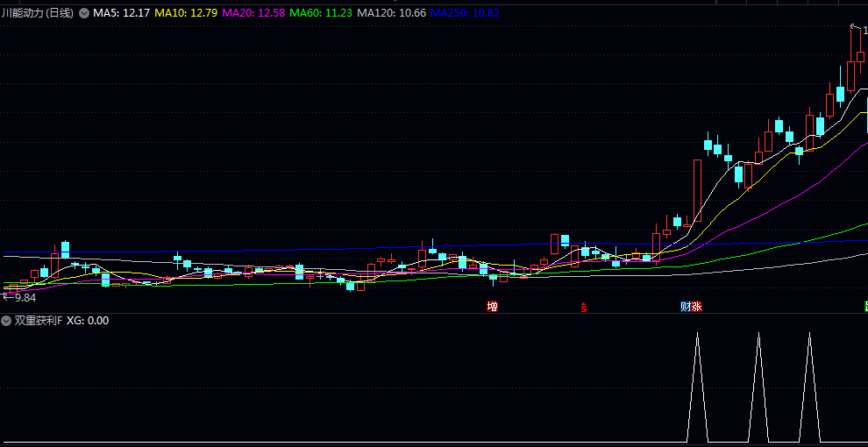Click the 增 event marker

[492, 307]
